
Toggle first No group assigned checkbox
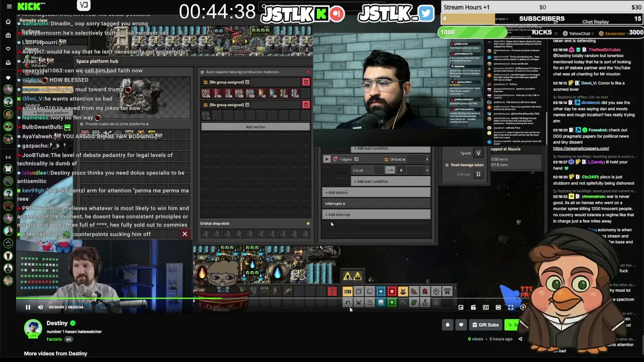pos(205,82)
